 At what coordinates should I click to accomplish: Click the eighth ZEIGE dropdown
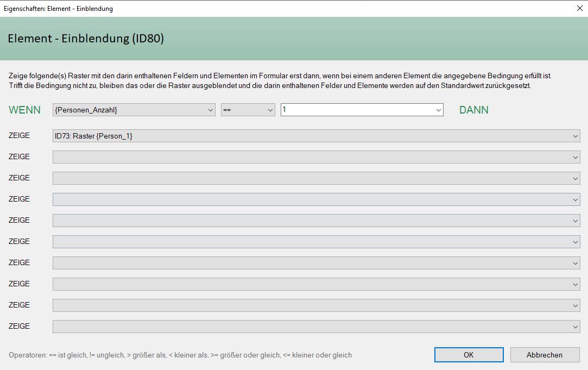click(x=316, y=284)
